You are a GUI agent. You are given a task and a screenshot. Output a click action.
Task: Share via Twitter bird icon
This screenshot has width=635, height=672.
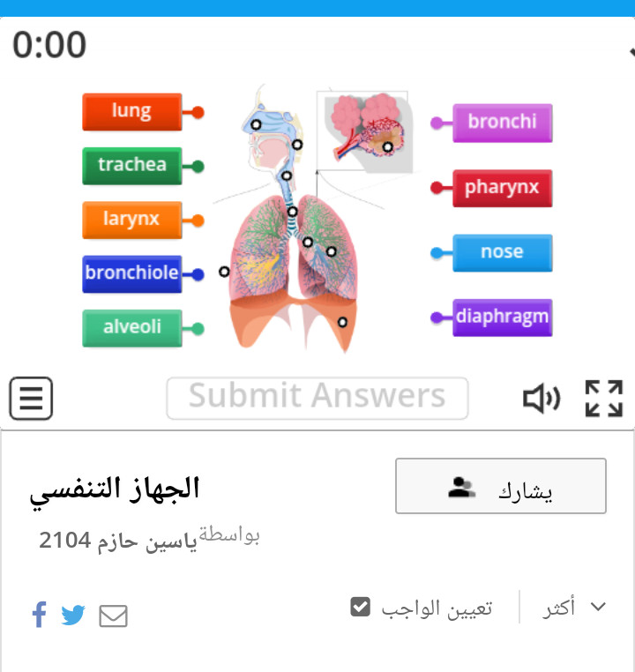tap(73, 615)
